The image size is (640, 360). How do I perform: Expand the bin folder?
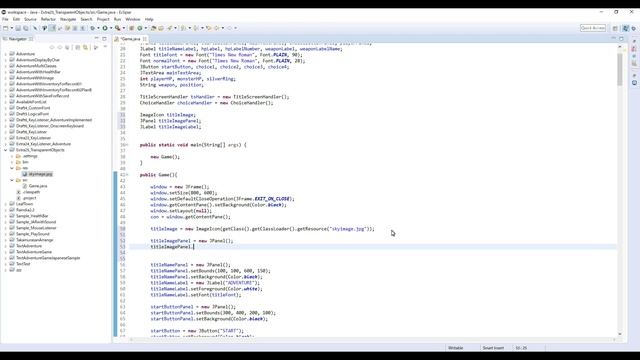(x=12, y=162)
